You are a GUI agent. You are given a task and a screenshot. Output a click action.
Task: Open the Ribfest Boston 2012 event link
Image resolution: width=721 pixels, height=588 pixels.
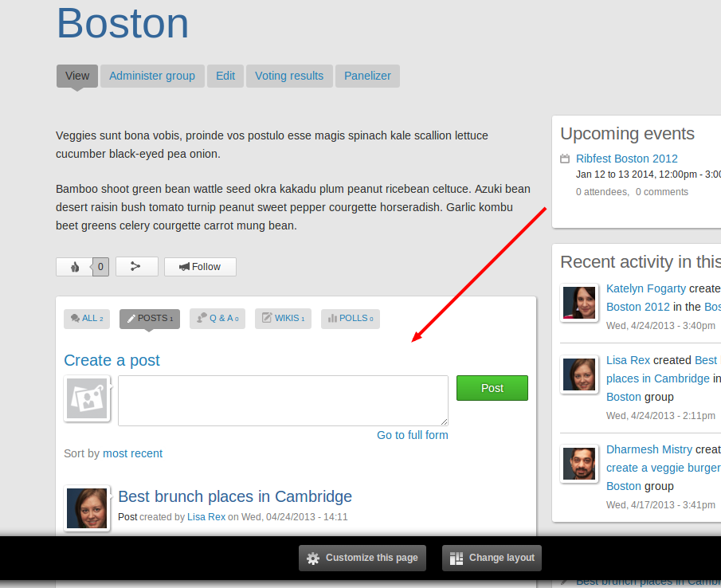[627, 159]
